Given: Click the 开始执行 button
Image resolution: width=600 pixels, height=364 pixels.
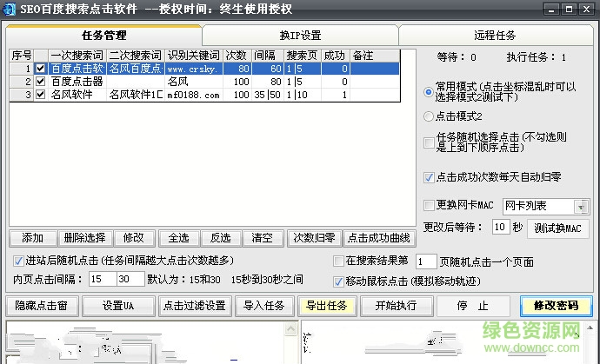Looking at the screenshot, I should point(397,306).
